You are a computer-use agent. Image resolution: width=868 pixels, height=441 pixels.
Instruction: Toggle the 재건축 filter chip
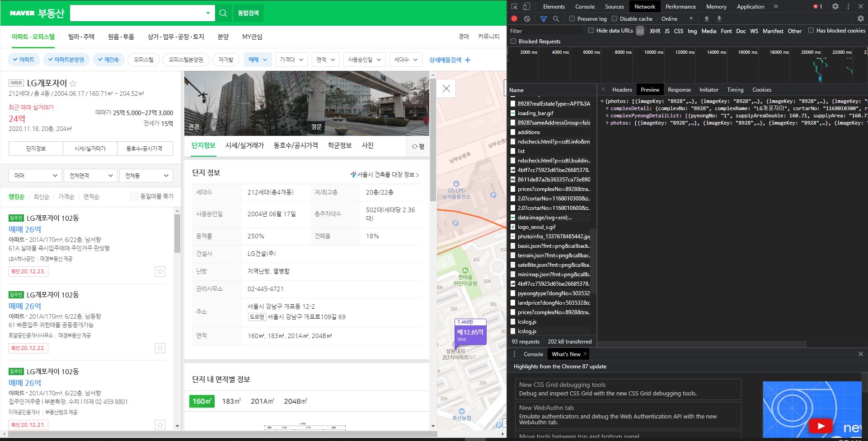pos(108,60)
